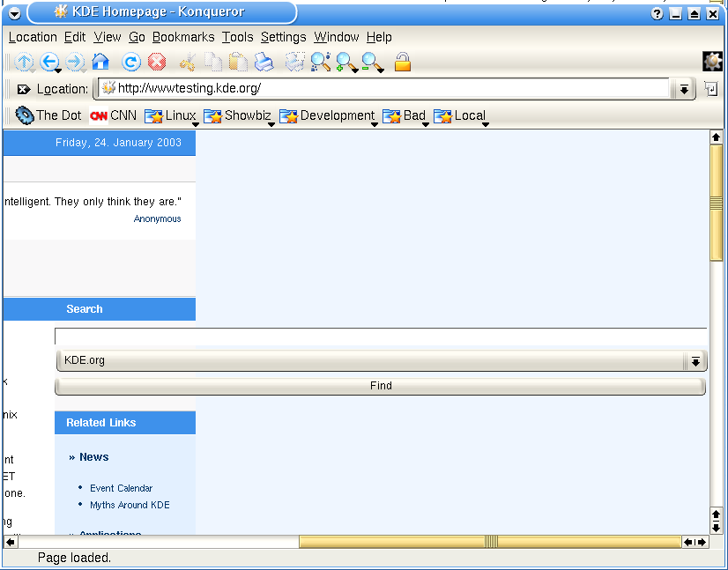This screenshot has height=570, width=728.
Task: Open the window menu icon in title bar
Action: [x=14, y=13]
